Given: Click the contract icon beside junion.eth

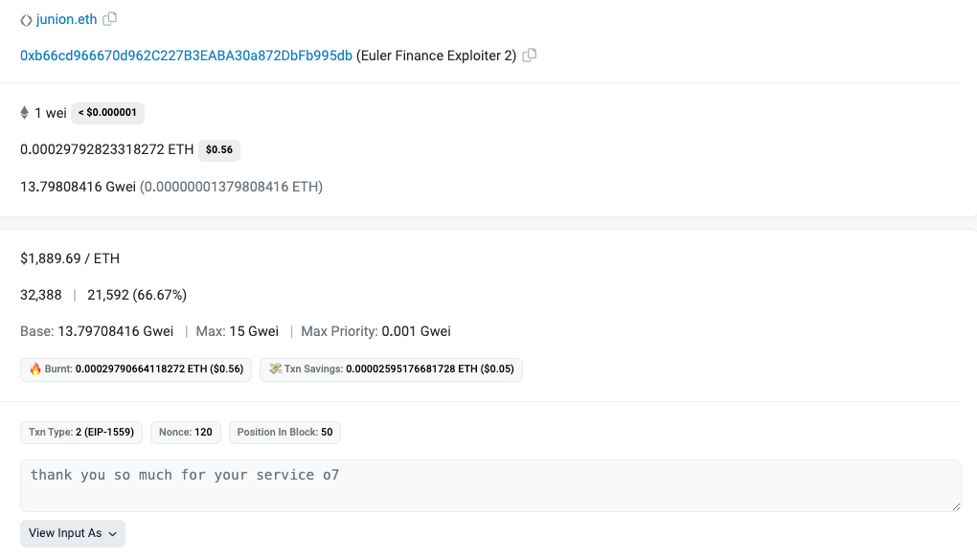Looking at the screenshot, I should click(x=26, y=20).
